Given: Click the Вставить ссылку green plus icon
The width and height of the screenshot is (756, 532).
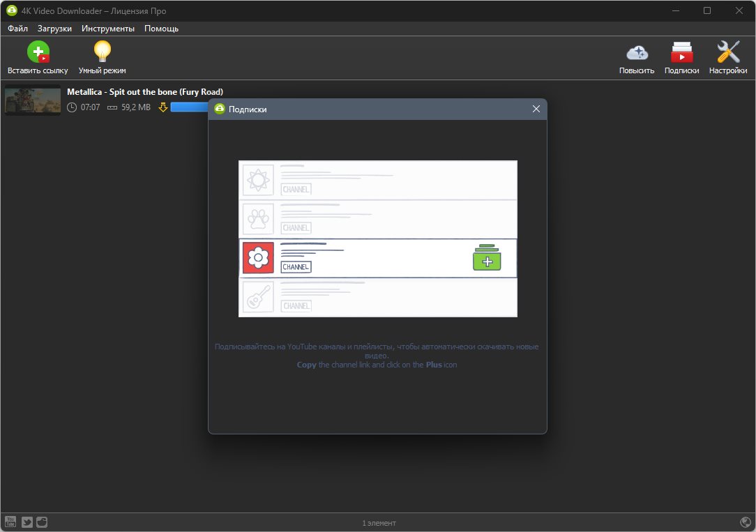Looking at the screenshot, I should pyautogui.click(x=38, y=52).
